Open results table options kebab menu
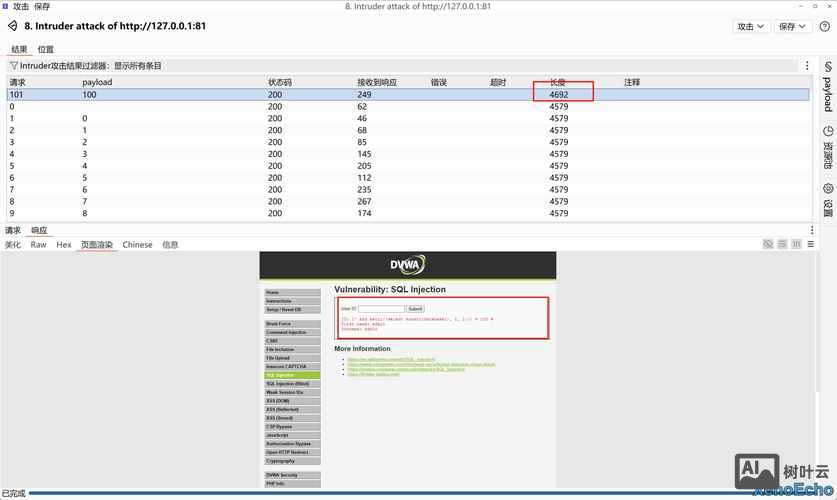The width and height of the screenshot is (837, 500). pyautogui.click(x=807, y=66)
